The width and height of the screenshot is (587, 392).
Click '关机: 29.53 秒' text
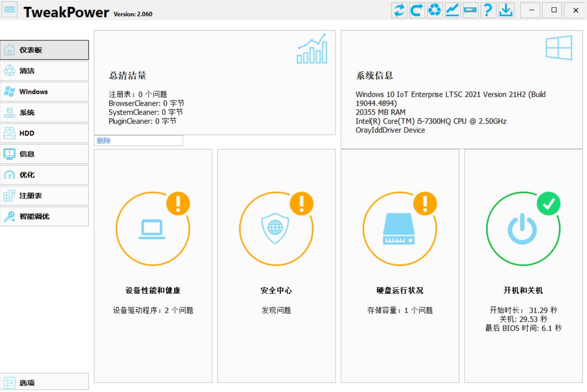pyautogui.click(x=523, y=319)
